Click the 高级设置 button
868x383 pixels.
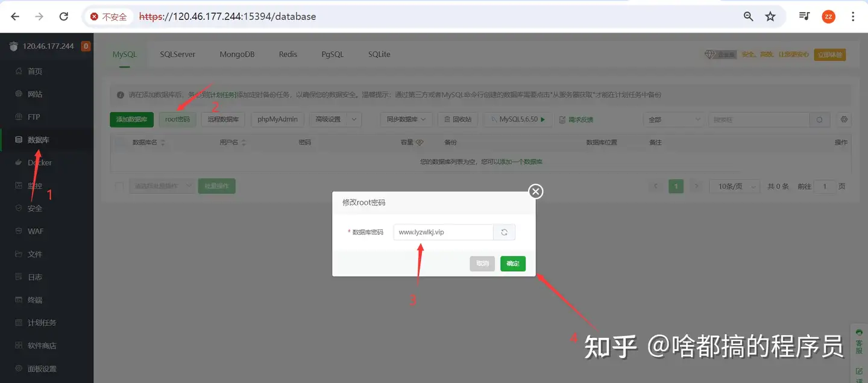coord(328,119)
